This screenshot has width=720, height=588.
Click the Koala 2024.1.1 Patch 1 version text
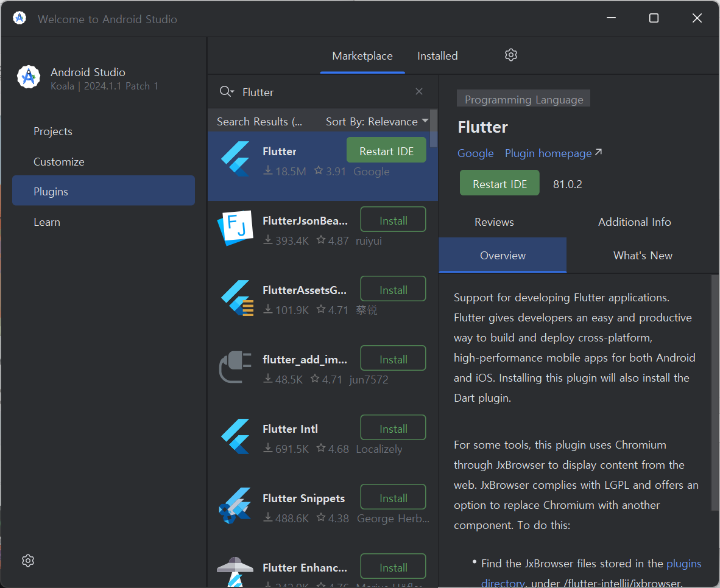click(x=104, y=86)
